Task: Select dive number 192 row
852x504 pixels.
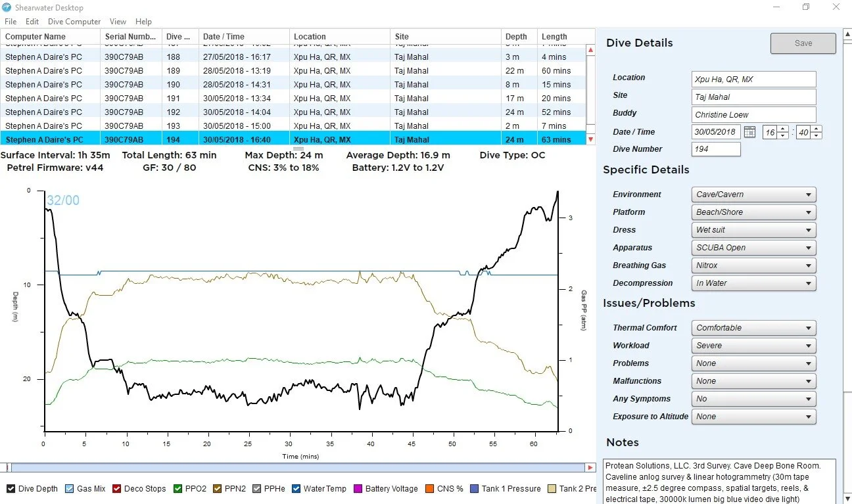Action: coord(293,112)
